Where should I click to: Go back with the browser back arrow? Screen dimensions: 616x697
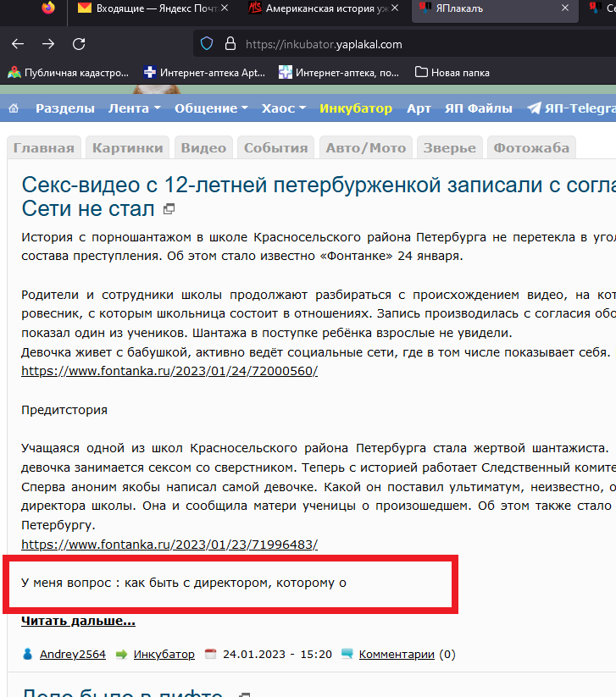(x=18, y=43)
